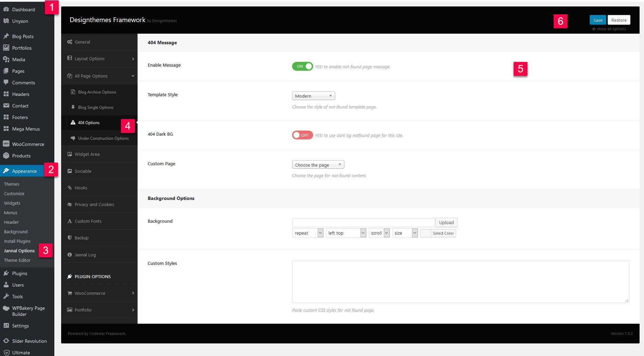Click the Comments bubble icon

(6, 82)
